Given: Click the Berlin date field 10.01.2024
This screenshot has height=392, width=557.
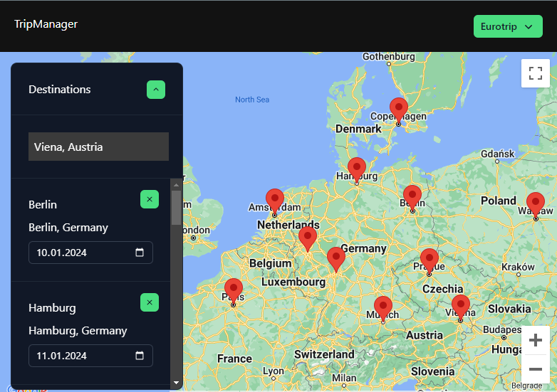Looking at the screenshot, I should point(90,253).
